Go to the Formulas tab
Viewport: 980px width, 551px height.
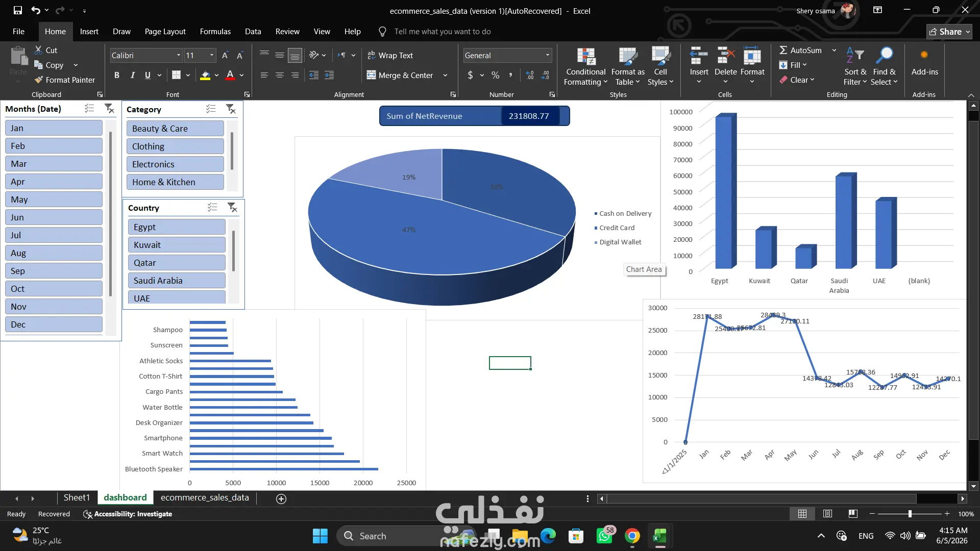click(215, 31)
